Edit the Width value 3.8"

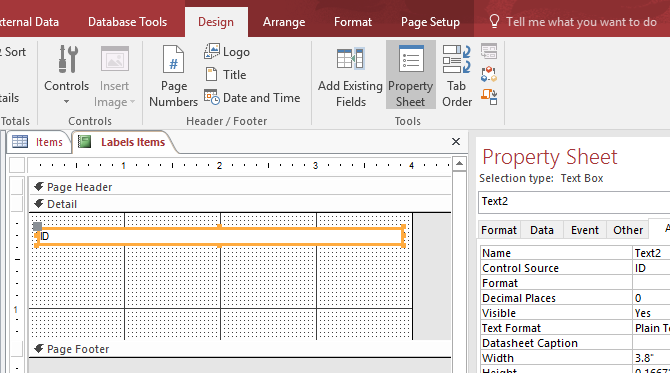point(651,358)
